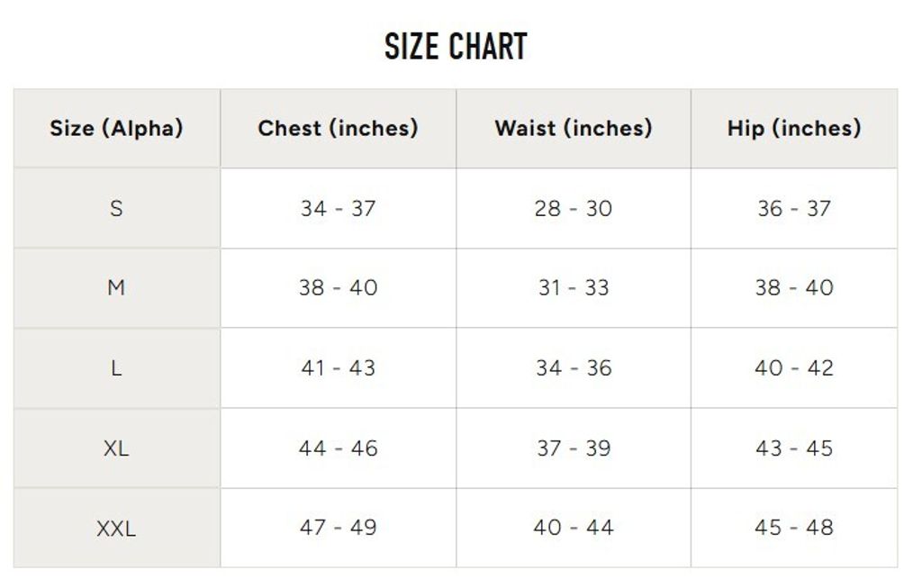Select the XL size row label
The image size is (922, 588).
point(116,448)
